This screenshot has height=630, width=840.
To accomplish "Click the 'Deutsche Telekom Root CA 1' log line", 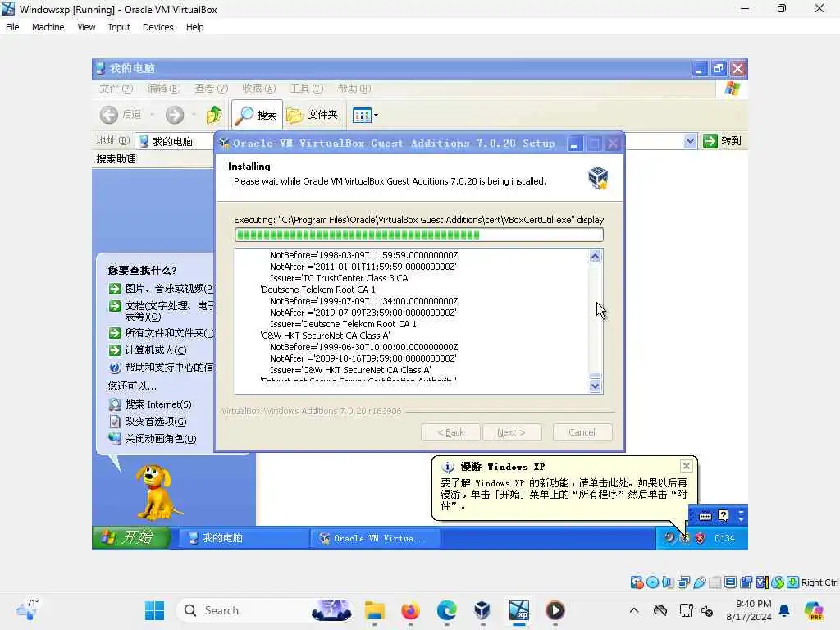I will [319, 290].
